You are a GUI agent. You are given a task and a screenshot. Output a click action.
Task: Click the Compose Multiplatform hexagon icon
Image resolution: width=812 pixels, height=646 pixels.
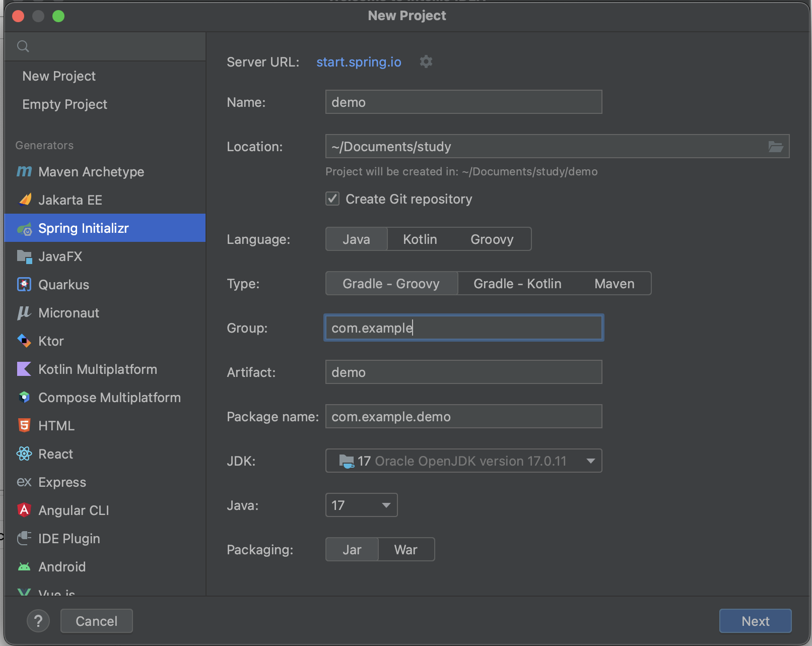click(24, 398)
